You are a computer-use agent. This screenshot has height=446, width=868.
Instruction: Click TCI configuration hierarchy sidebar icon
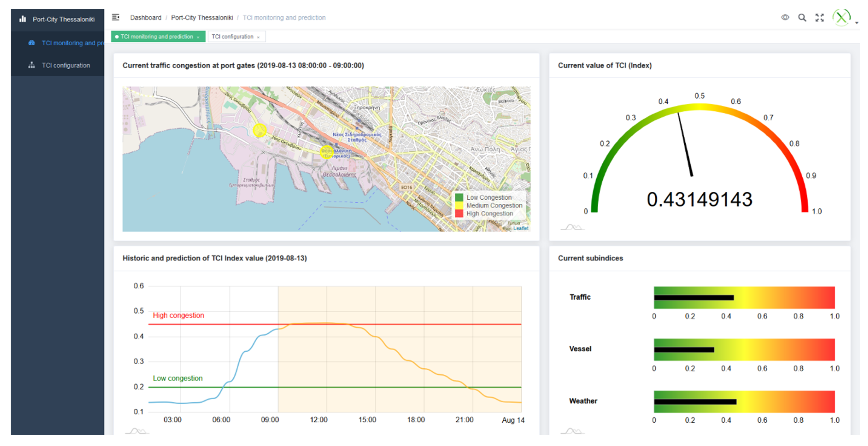click(x=32, y=65)
